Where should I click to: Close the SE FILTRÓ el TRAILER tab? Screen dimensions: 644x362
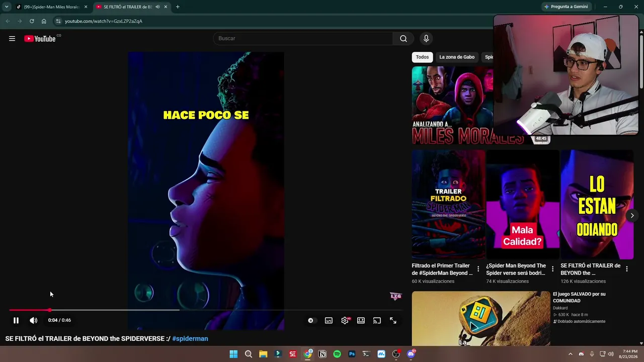pyautogui.click(x=166, y=7)
